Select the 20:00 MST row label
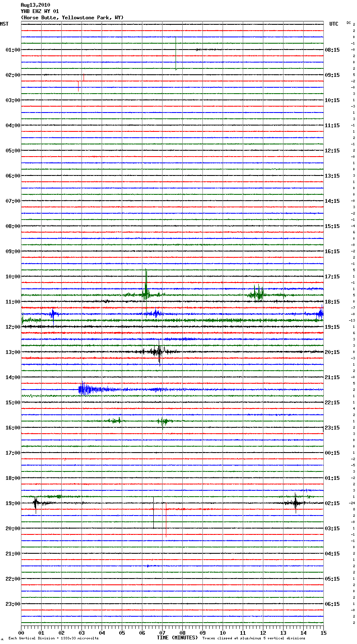Image resolution: width=357 pixels, height=644 pixels. [13, 529]
